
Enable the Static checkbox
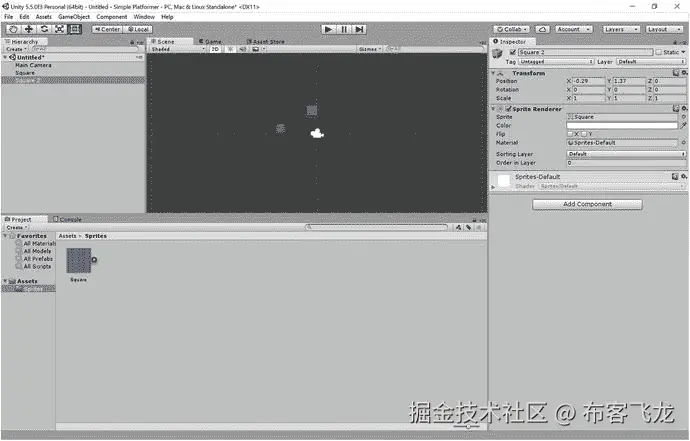point(658,52)
